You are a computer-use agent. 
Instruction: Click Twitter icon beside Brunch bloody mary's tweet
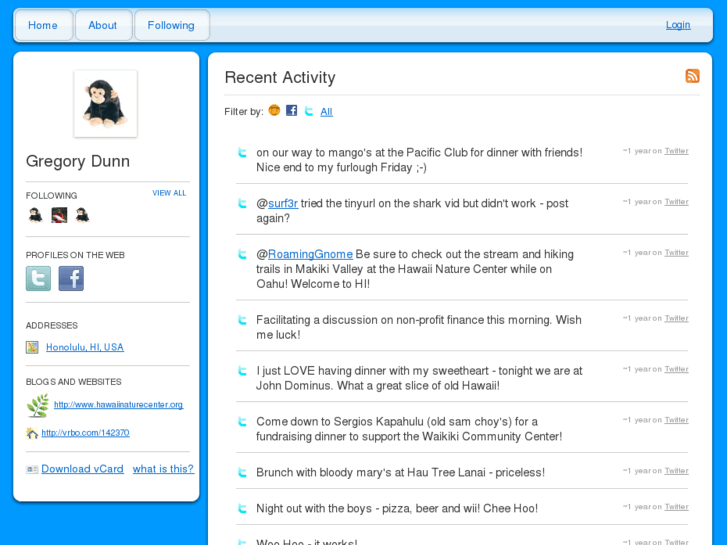click(x=242, y=472)
